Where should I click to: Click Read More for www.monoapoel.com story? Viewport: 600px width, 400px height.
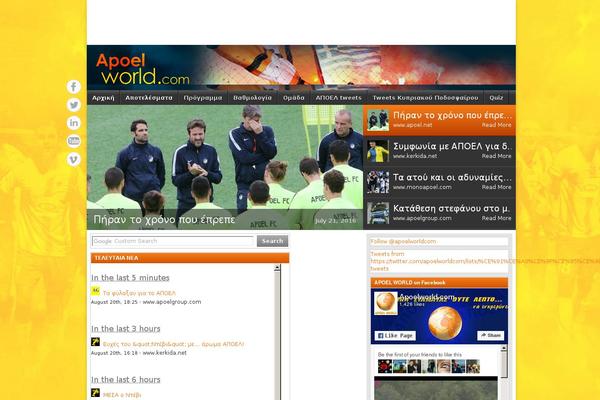pos(496,187)
